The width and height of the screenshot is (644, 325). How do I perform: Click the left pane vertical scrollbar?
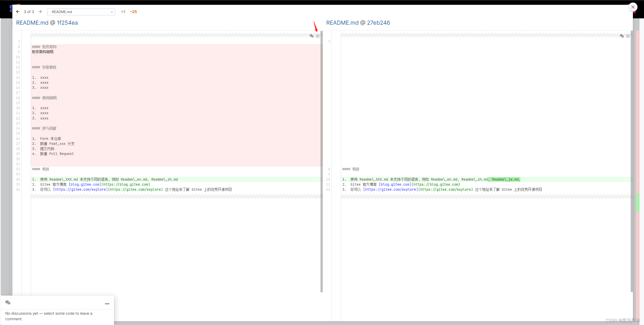click(321, 161)
